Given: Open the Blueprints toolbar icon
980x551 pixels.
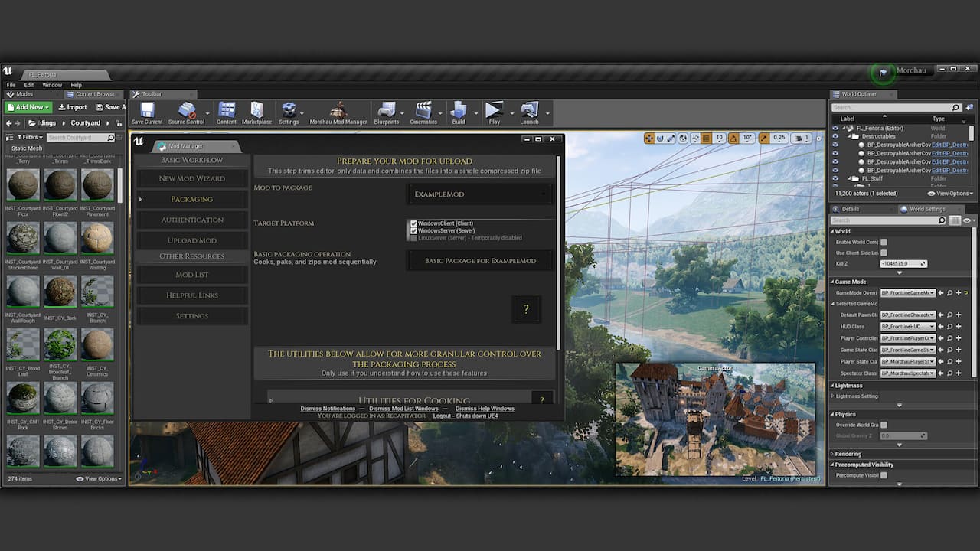Looking at the screenshot, I should tap(387, 113).
